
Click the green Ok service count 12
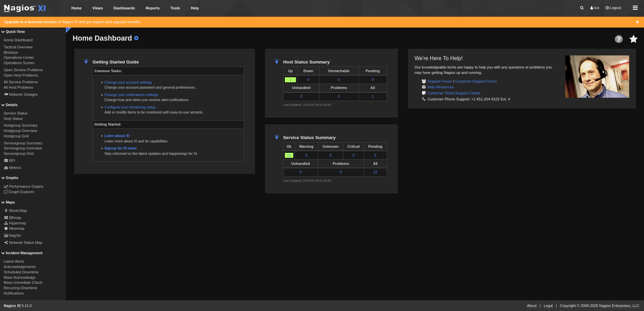289,155
